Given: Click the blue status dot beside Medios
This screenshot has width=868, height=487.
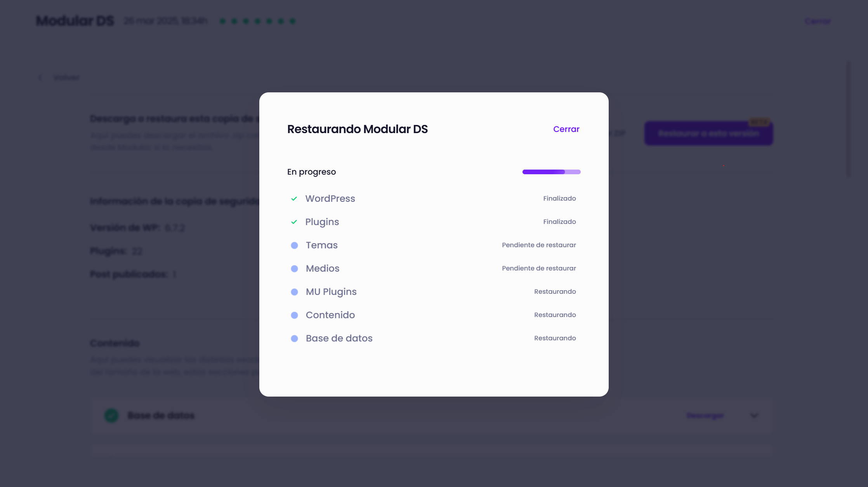Looking at the screenshot, I should tap(294, 269).
